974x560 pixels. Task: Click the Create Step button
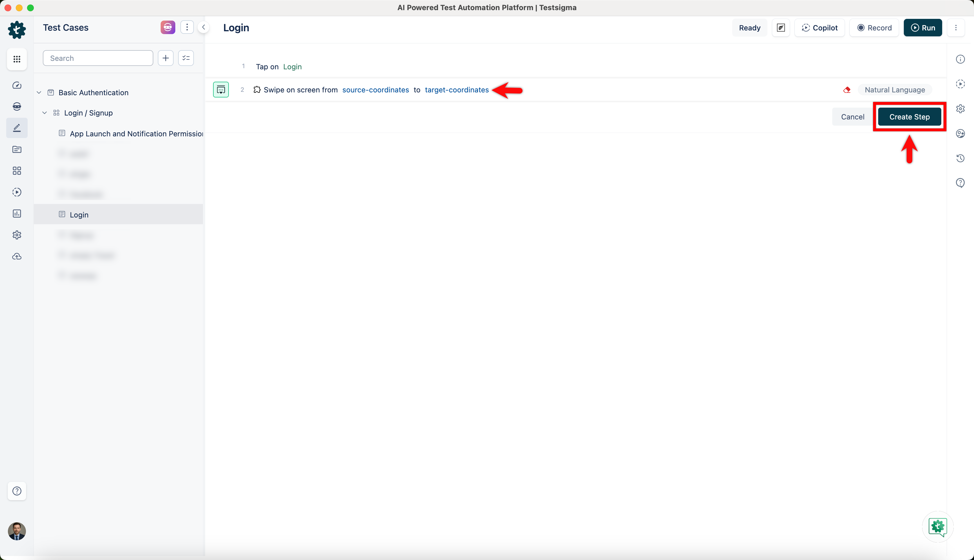pyautogui.click(x=909, y=117)
